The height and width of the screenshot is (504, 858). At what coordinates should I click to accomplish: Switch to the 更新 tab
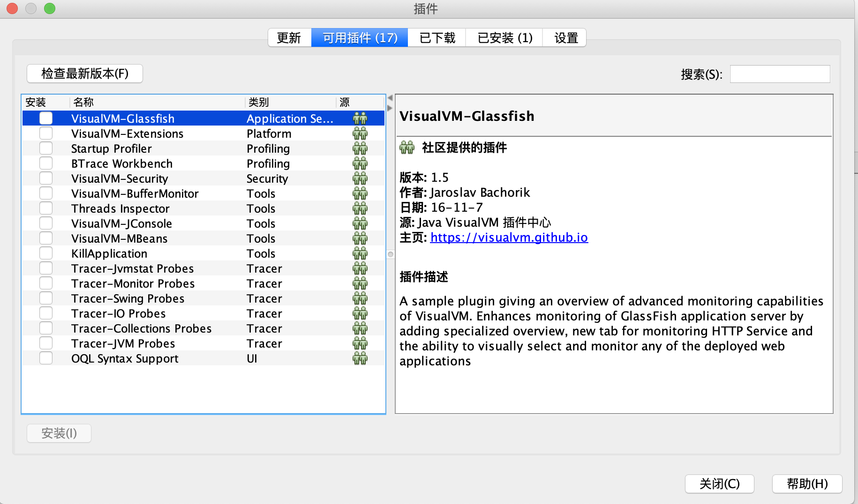[289, 37]
